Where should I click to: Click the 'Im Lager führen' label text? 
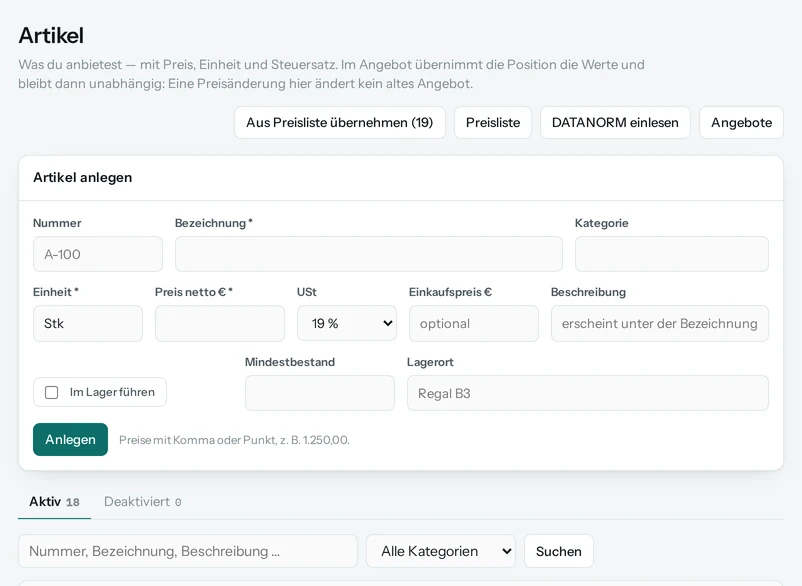(112, 392)
